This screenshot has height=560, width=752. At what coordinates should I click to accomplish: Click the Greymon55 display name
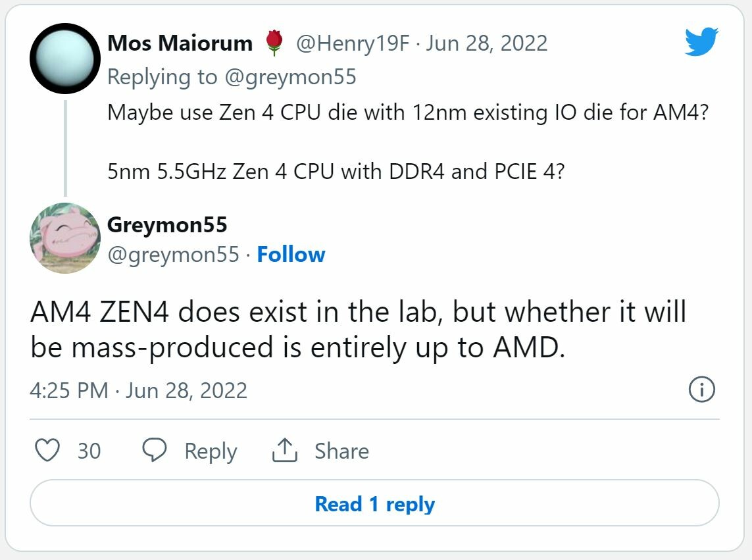pos(167,225)
